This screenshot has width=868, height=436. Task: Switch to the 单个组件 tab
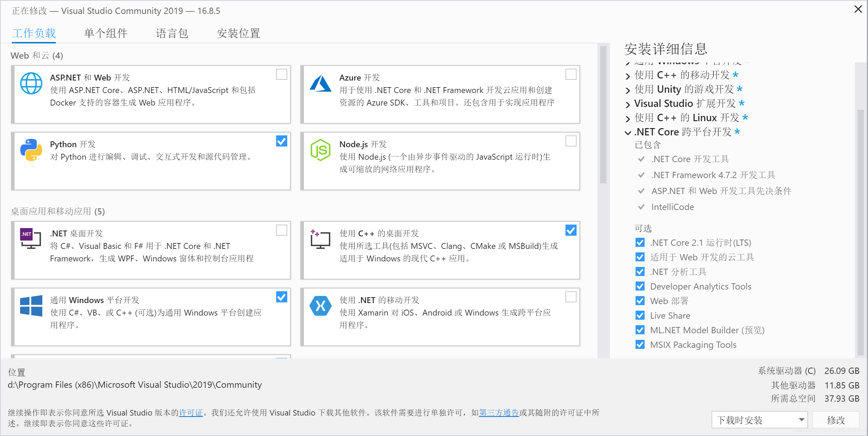click(x=105, y=33)
